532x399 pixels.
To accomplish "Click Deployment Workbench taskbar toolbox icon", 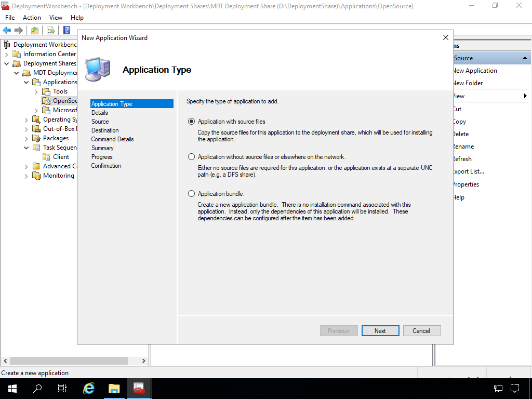I will point(139,389).
